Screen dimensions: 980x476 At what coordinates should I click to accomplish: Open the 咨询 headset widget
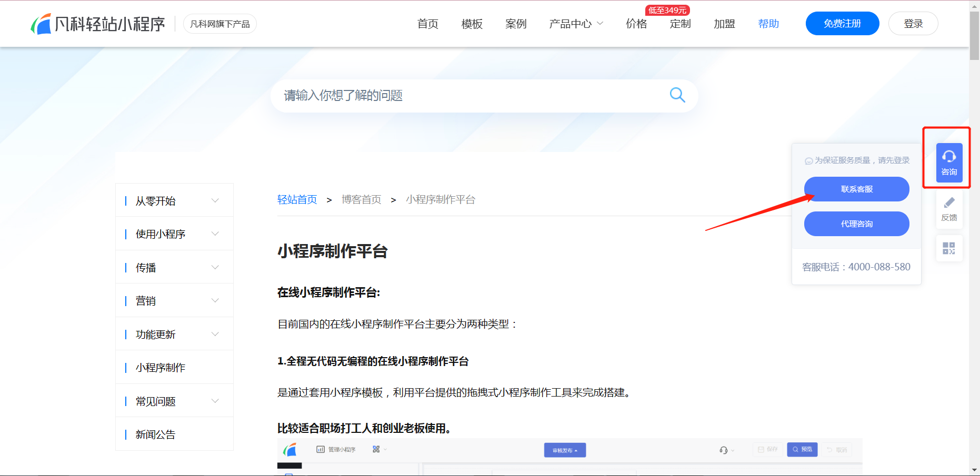point(949,163)
